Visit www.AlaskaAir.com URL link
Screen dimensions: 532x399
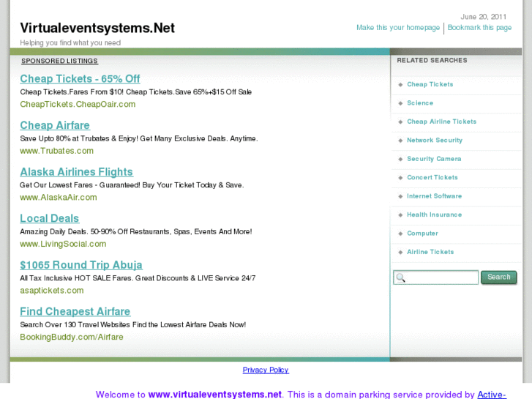click(59, 197)
